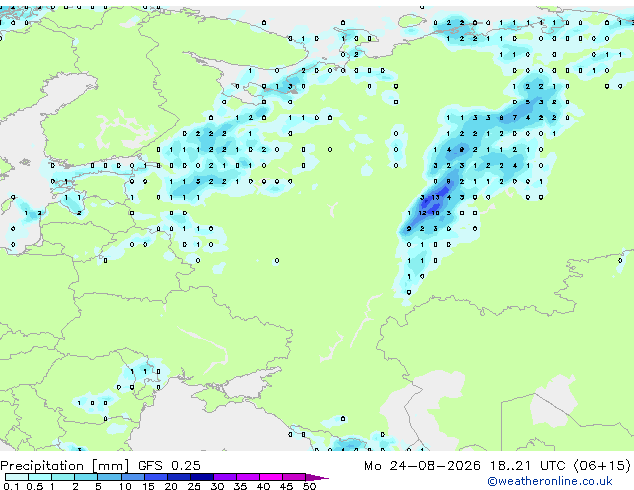634x490 pixels.
Task: Select the legend swatch between 25 and 30
Action: [x=201, y=477]
